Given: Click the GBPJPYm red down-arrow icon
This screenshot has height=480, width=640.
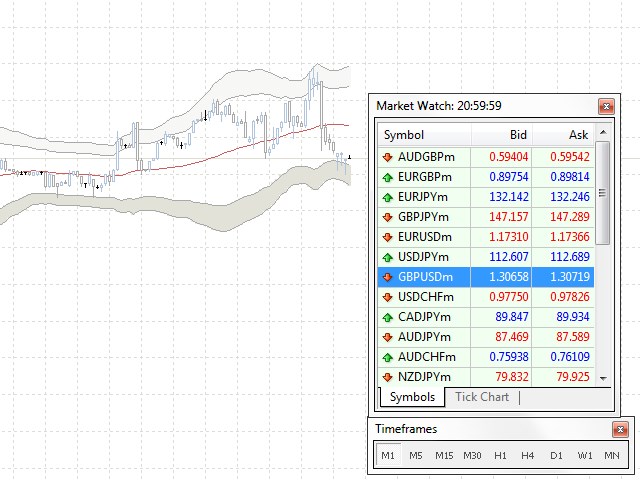Looking at the screenshot, I should (387, 217).
